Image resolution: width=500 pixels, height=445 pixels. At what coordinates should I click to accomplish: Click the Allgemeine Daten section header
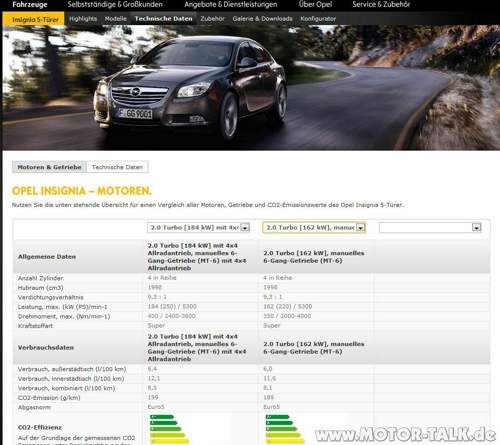[47, 257]
